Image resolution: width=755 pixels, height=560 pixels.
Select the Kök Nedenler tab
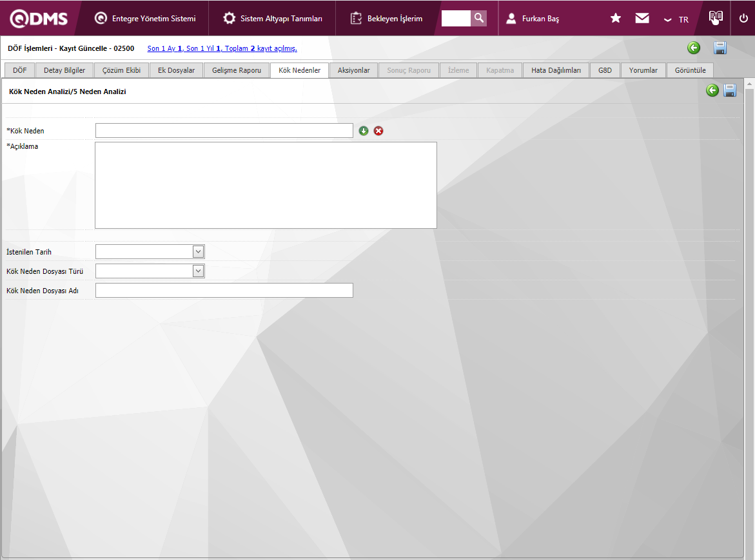point(300,70)
